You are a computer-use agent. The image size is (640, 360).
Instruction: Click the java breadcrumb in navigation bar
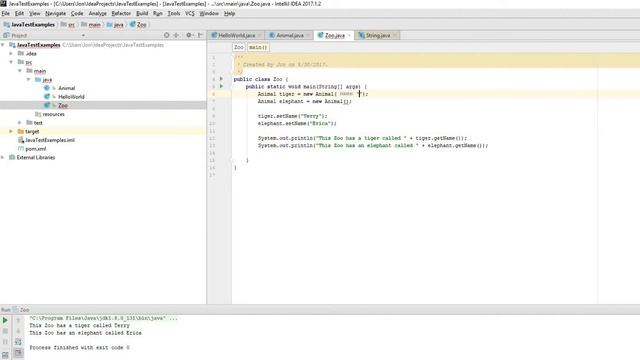[115, 24]
